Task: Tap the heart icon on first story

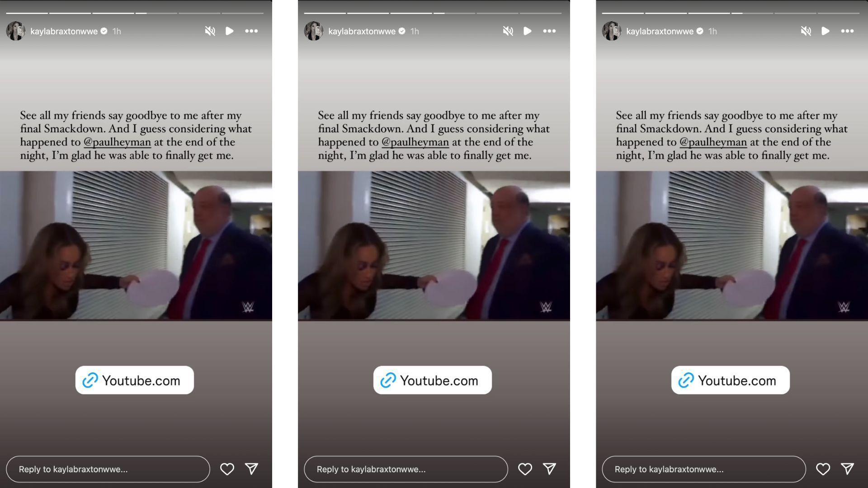Action: point(226,468)
